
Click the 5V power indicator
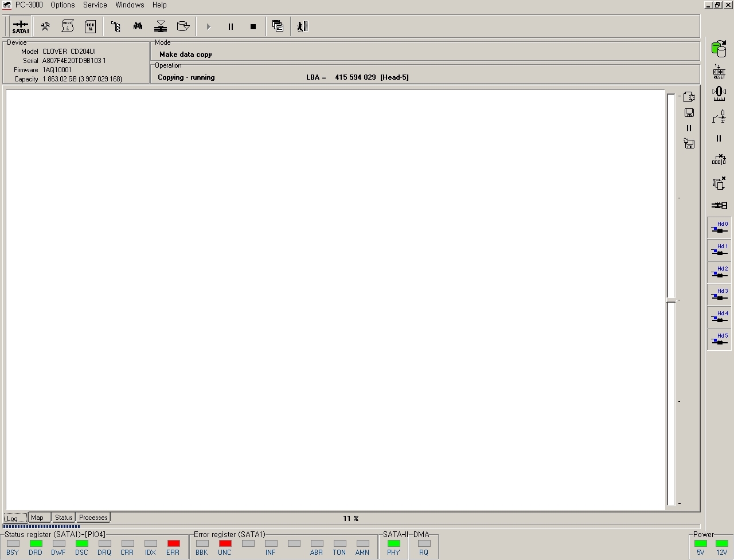click(x=700, y=543)
